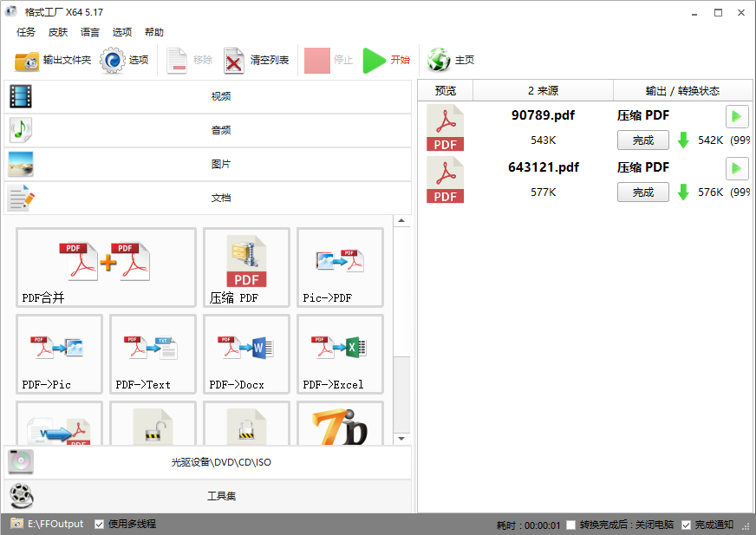Open the PDF合并 (merge PDF) tool

coord(105,267)
